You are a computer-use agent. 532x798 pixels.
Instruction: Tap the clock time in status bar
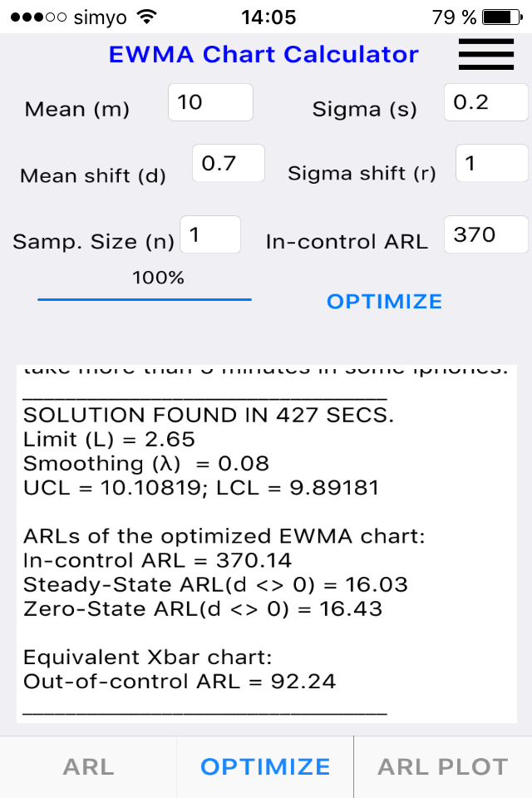268,17
